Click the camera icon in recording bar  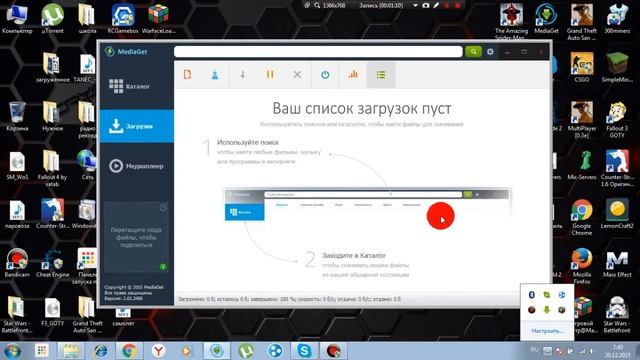(x=426, y=5)
